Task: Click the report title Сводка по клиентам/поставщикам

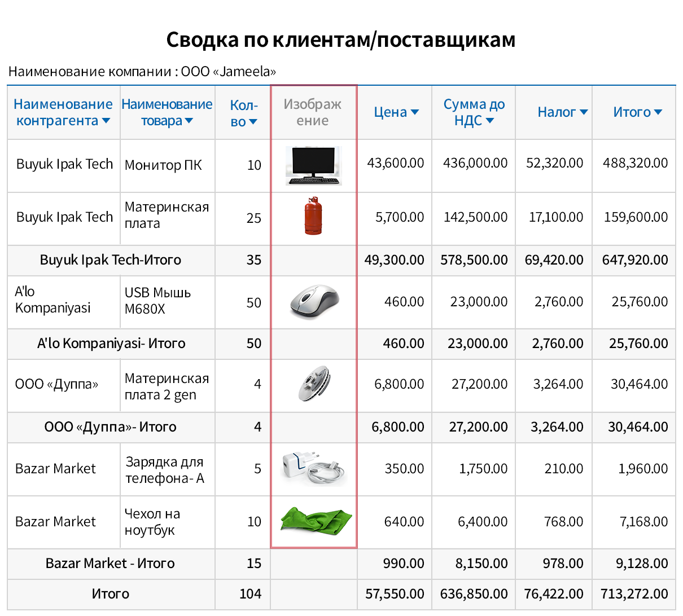Action: 341,38
